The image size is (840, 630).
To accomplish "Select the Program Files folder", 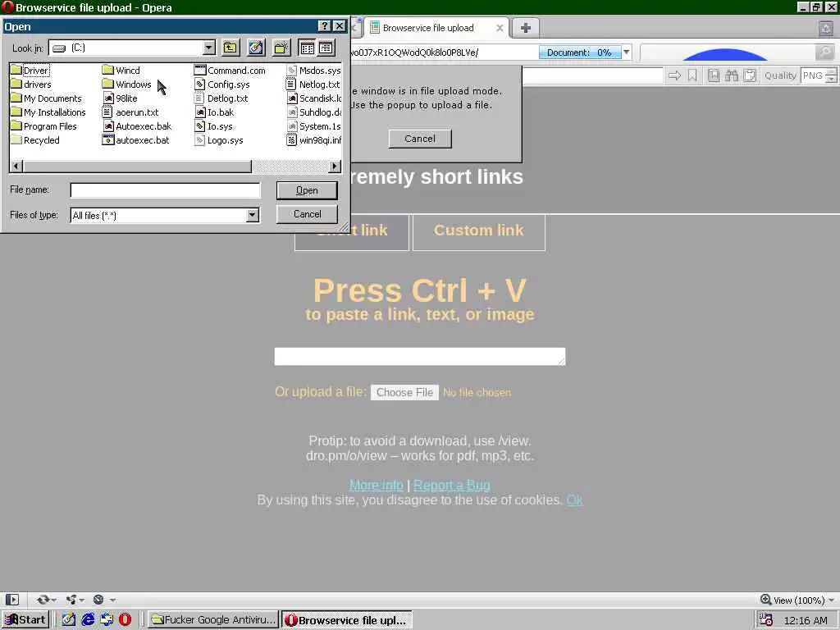I will coord(44,126).
